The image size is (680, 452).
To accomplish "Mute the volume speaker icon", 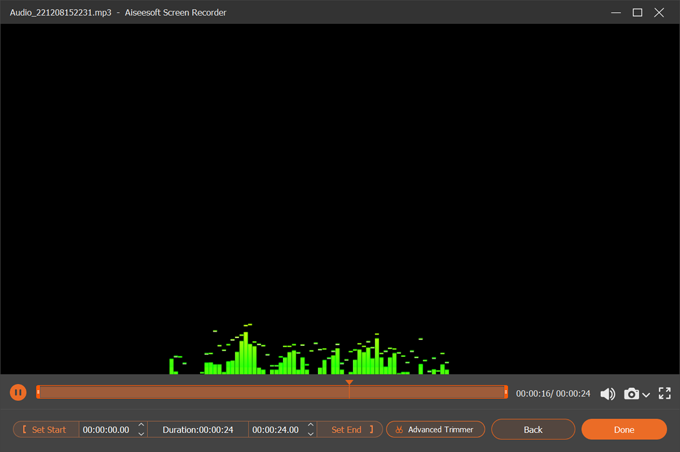I will 607,394.
